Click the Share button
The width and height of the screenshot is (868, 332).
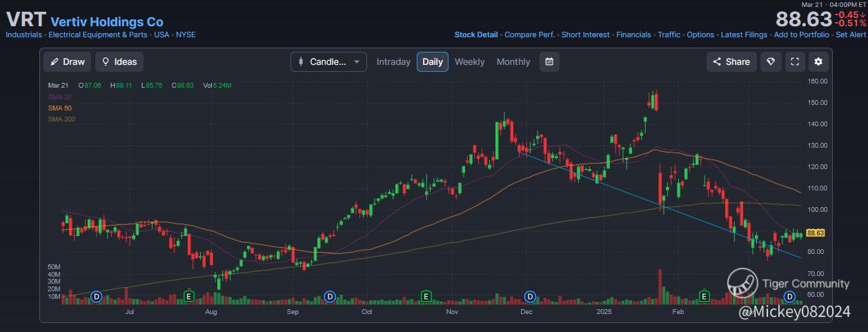pos(731,61)
